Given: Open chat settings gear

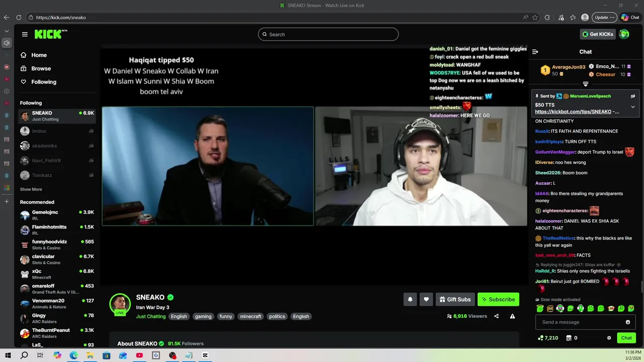Looking at the screenshot, I should point(609,338).
